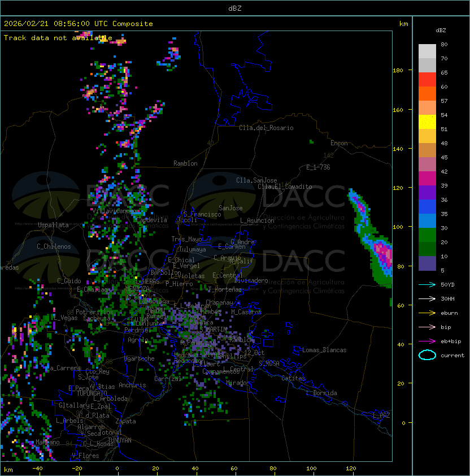The height and width of the screenshot is (476, 470).
Task: Click the 'S_Francisco' place label
Action: coord(202,214)
